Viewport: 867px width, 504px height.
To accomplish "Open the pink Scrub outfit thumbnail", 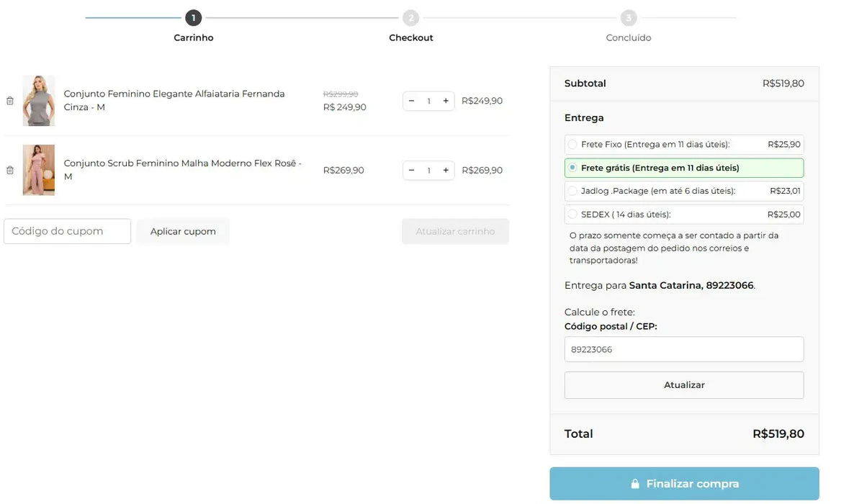I will coord(38,171).
